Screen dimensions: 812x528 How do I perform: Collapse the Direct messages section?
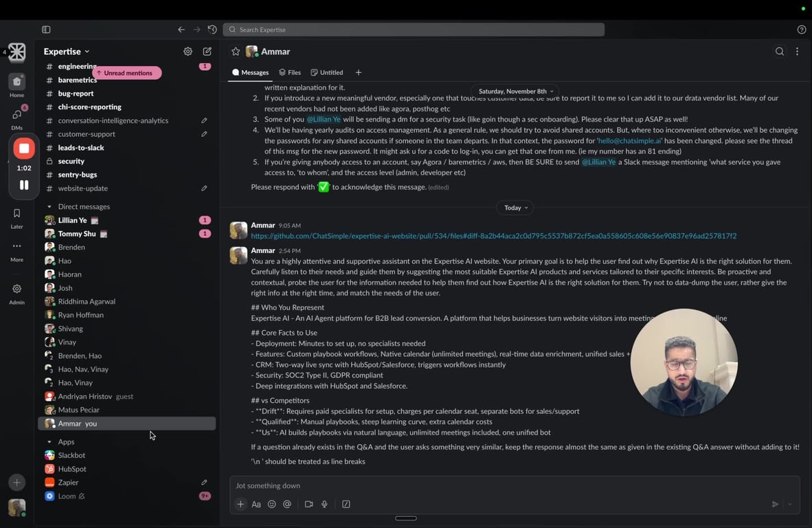pos(49,207)
